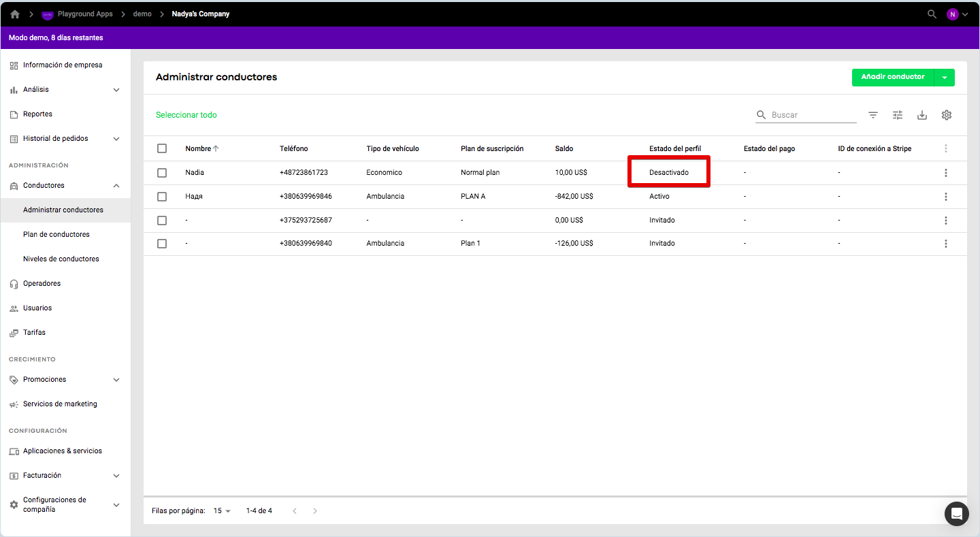Click the Playground Apps logo icon
This screenshot has height=537, width=980.
point(48,14)
